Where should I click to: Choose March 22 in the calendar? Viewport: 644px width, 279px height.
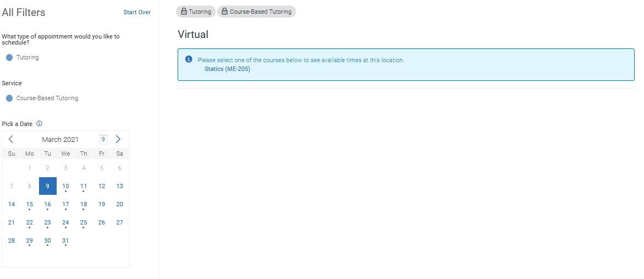tap(30, 222)
